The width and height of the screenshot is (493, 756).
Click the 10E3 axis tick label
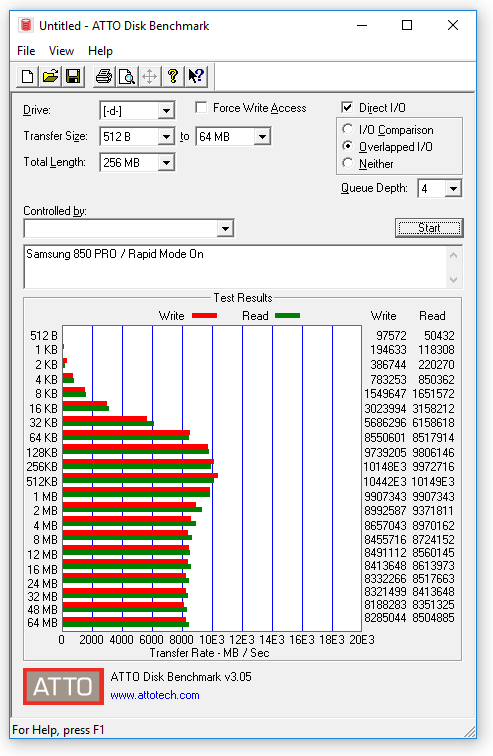pos(212,640)
